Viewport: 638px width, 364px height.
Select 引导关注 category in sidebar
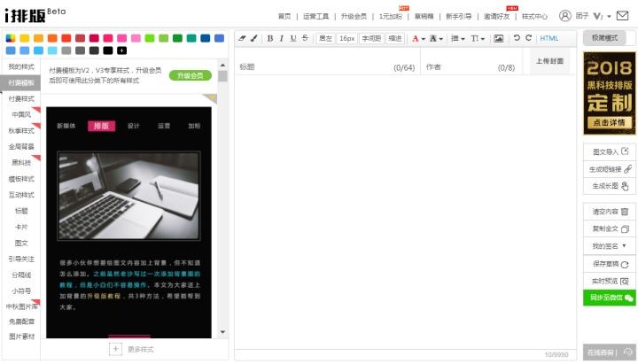point(21,259)
